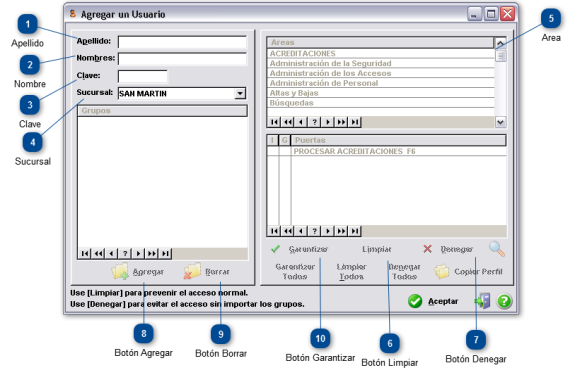Click the Puertas column header
Image resolution: width=575 pixels, height=382 pixels.
click(x=399, y=140)
